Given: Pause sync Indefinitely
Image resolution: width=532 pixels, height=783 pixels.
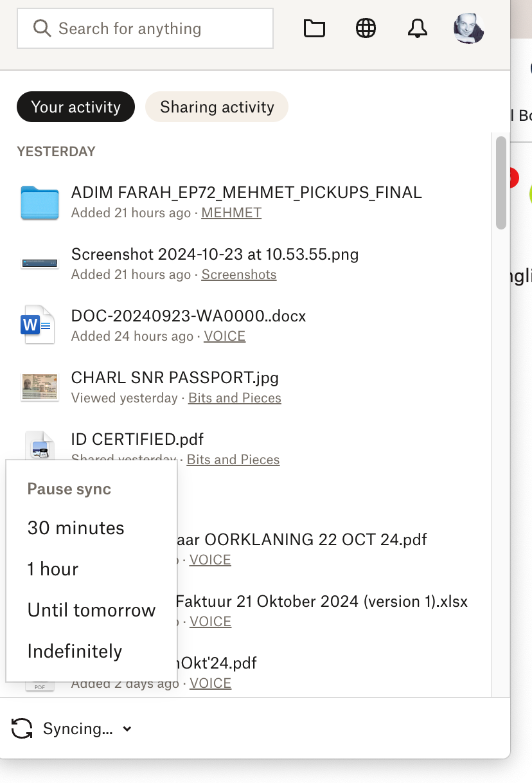Looking at the screenshot, I should [75, 651].
